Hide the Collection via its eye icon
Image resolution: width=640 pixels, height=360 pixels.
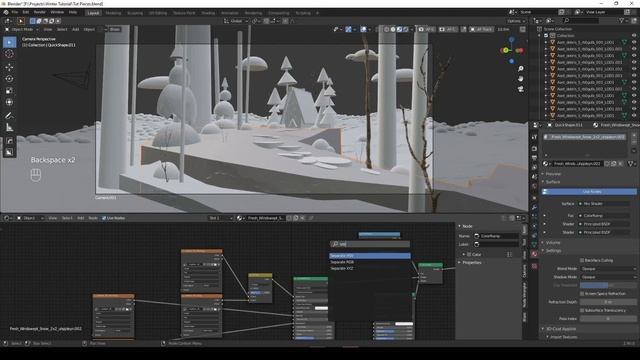tap(634, 36)
